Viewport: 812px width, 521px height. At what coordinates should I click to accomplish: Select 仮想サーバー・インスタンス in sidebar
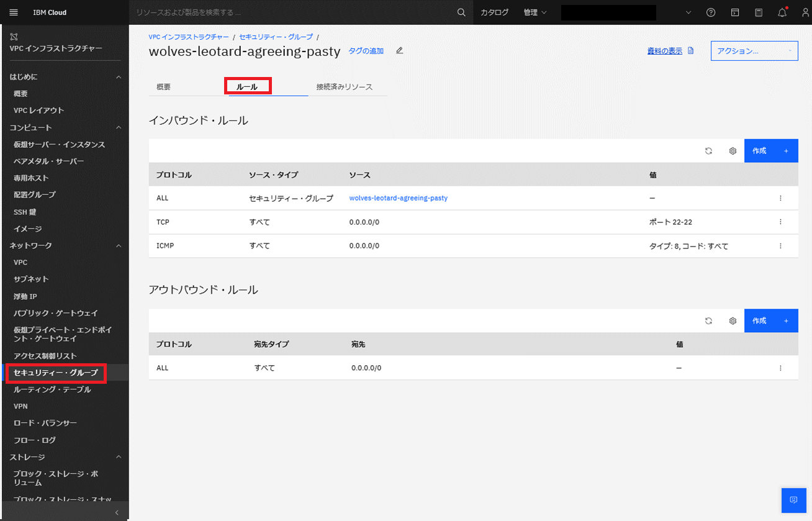[x=60, y=145]
